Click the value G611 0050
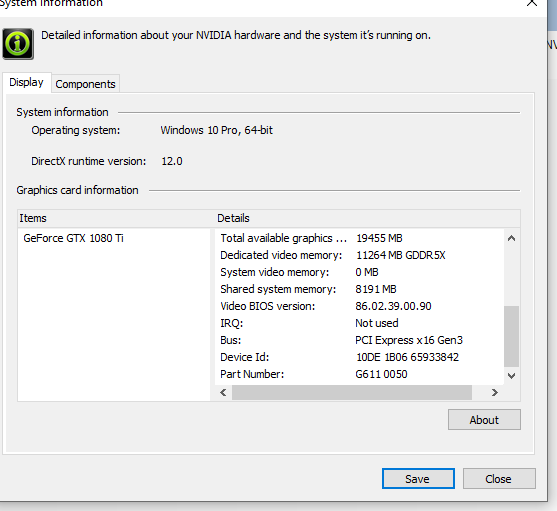Viewport: 557px width, 511px height. pyautogui.click(x=381, y=374)
